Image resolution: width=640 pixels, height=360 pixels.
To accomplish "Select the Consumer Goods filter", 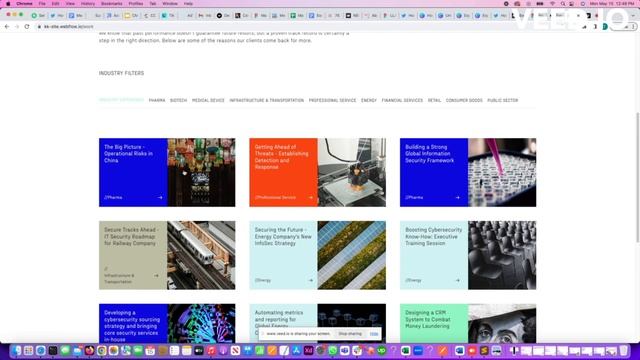I will [464, 100].
